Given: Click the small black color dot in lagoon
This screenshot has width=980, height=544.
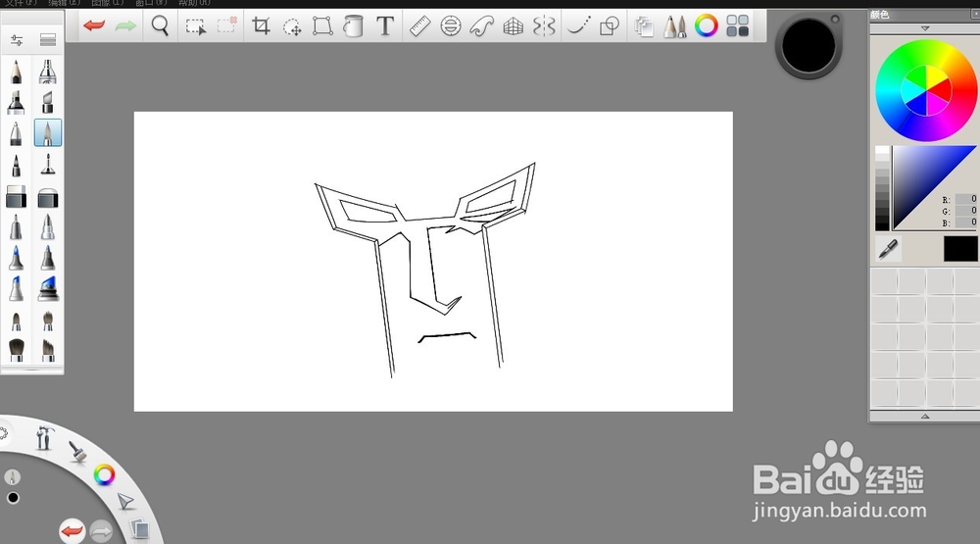Looking at the screenshot, I should point(13,498).
